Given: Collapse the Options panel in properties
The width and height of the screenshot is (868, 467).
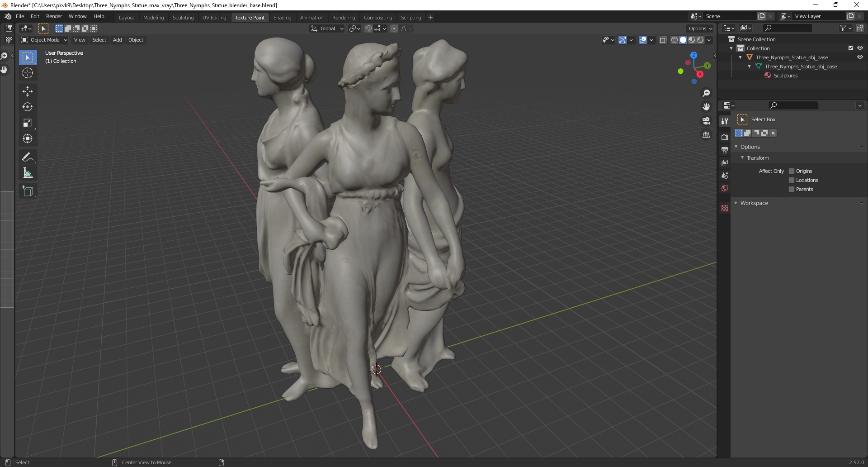Looking at the screenshot, I should pyautogui.click(x=736, y=147).
